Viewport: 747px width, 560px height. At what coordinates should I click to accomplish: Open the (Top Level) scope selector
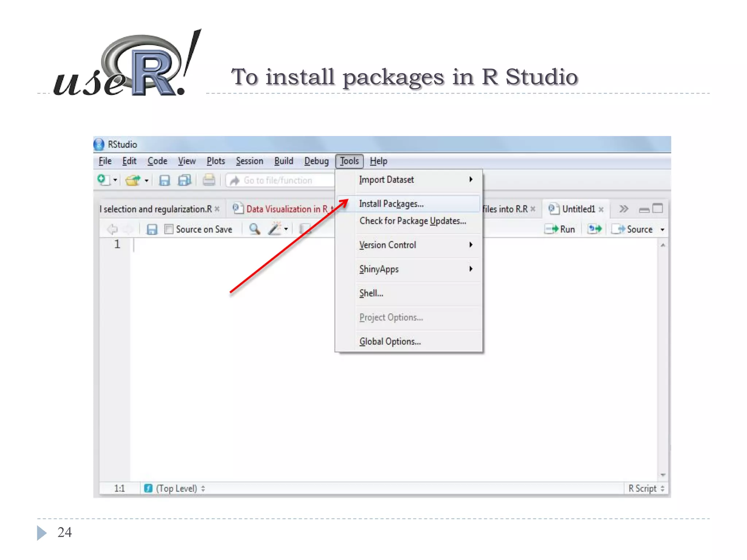[x=175, y=489]
